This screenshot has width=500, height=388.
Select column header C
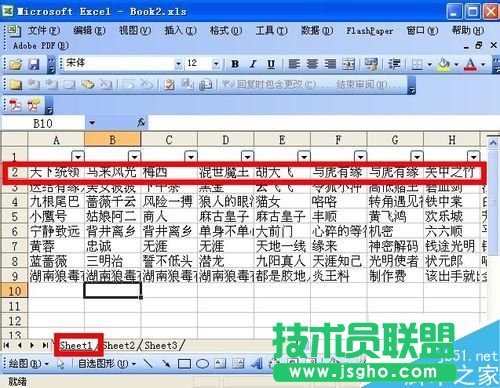point(169,140)
